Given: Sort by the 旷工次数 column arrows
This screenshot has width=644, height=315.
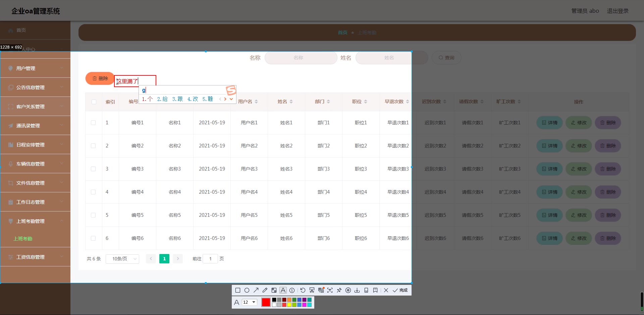Looking at the screenshot, I should 519,102.
